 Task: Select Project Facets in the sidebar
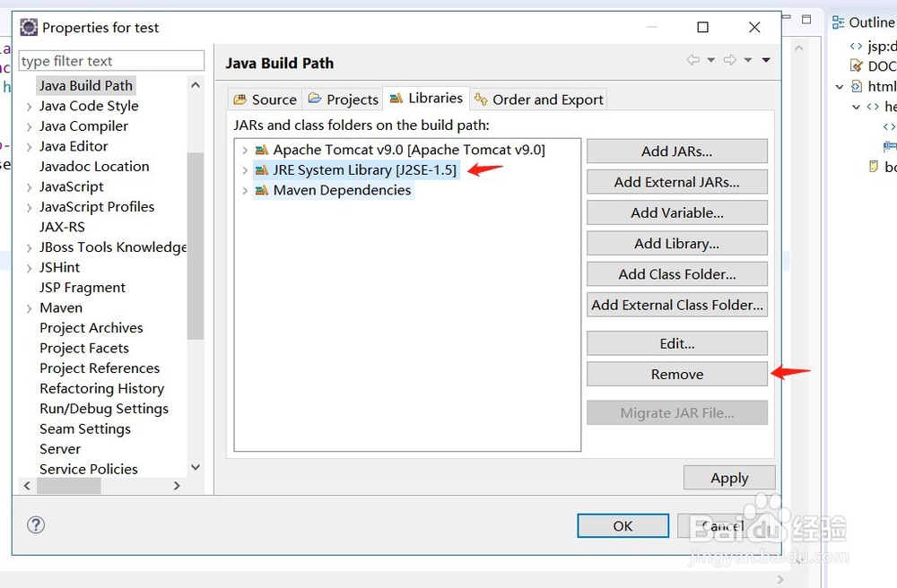click(x=84, y=348)
